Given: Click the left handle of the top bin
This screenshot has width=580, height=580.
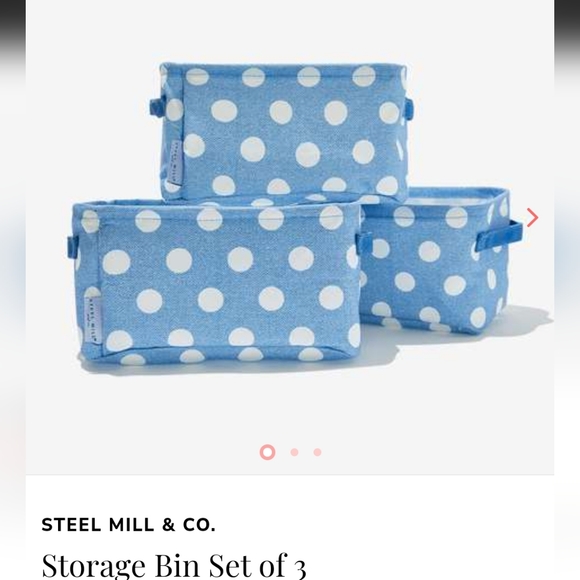Looking at the screenshot, I should [156, 106].
